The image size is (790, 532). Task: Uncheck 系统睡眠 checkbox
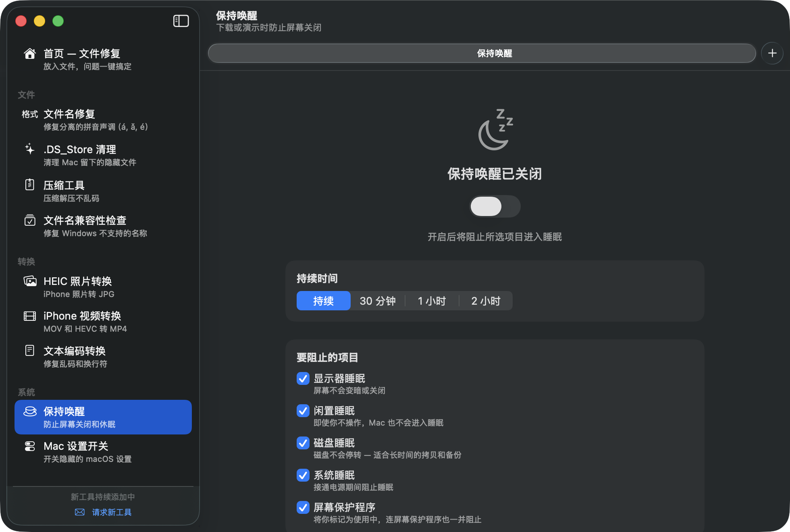coord(303,475)
